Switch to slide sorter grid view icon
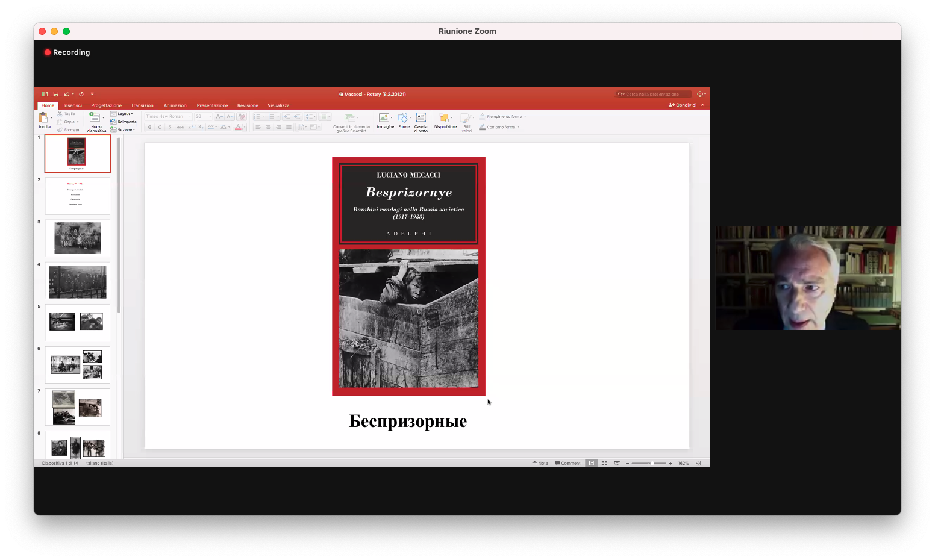The width and height of the screenshot is (935, 560). click(x=604, y=463)
